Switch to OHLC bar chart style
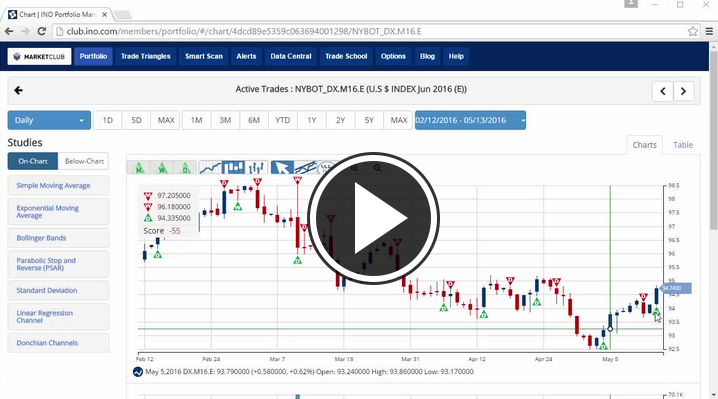 tap(256, 168)
